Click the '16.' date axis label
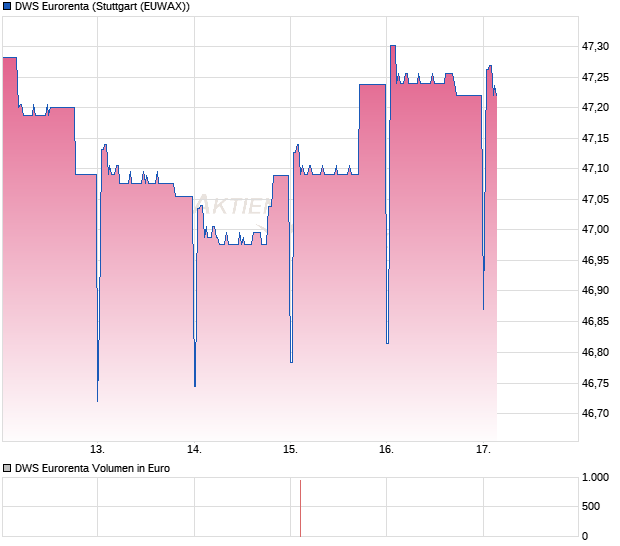The height and width of the screenshot is (546, 620). [386, 450]
